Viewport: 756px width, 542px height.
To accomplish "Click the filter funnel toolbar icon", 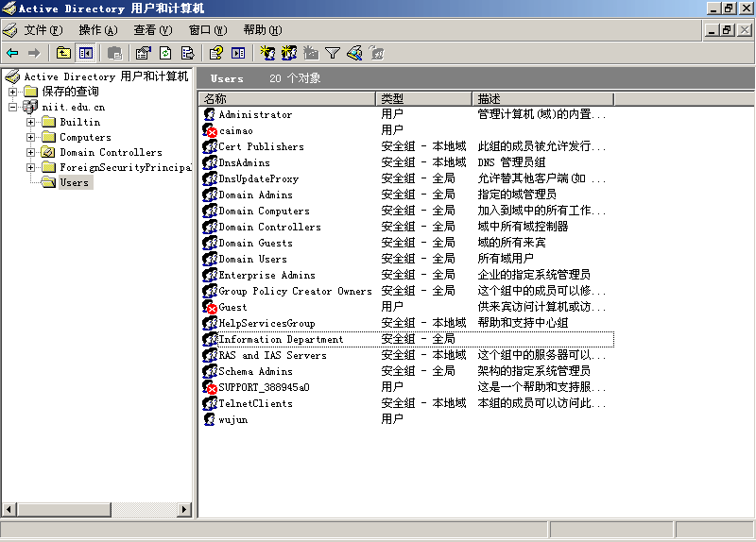I will pyautogui.click(x=333, y=53).
